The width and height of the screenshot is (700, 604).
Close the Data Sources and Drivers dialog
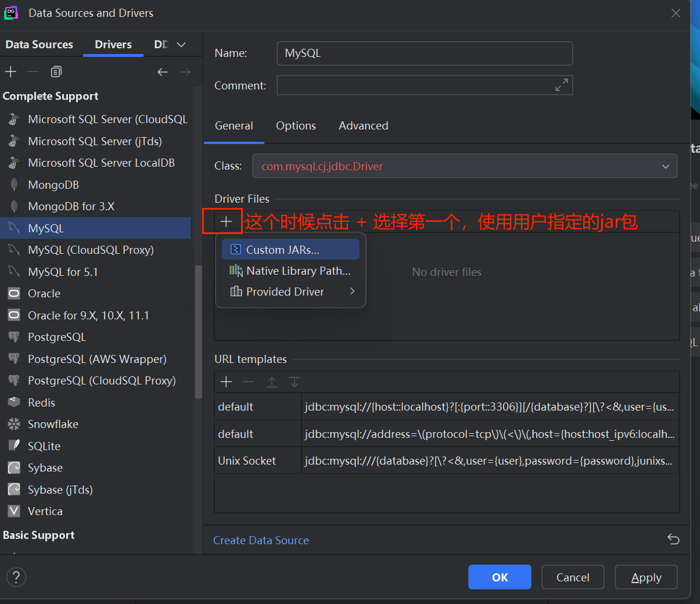pos(676,13)
